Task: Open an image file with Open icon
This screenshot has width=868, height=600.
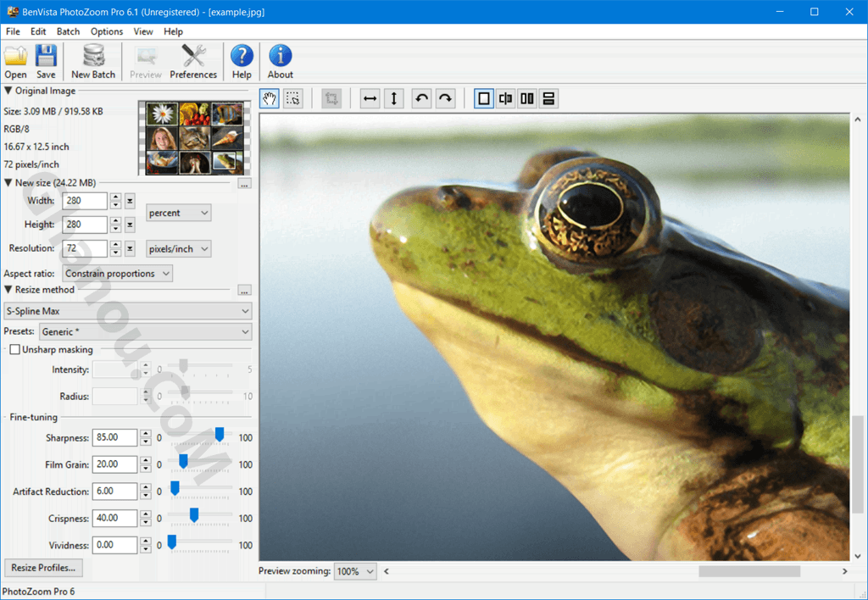Action: [x=15, y=61]
